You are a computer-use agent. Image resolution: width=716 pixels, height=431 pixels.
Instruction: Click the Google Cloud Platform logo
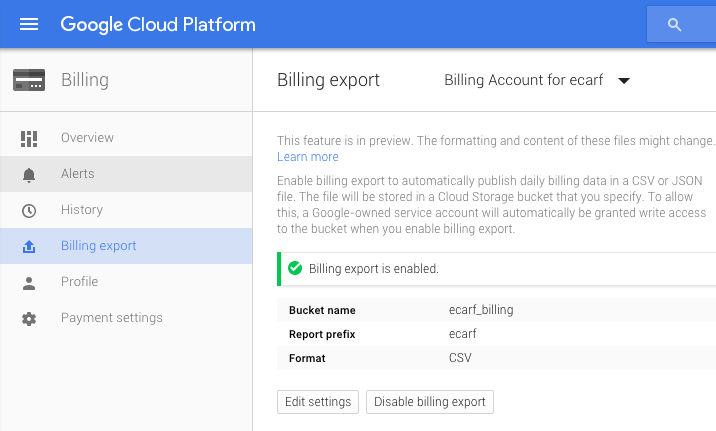pyautogui.click(x=158, y=24)
